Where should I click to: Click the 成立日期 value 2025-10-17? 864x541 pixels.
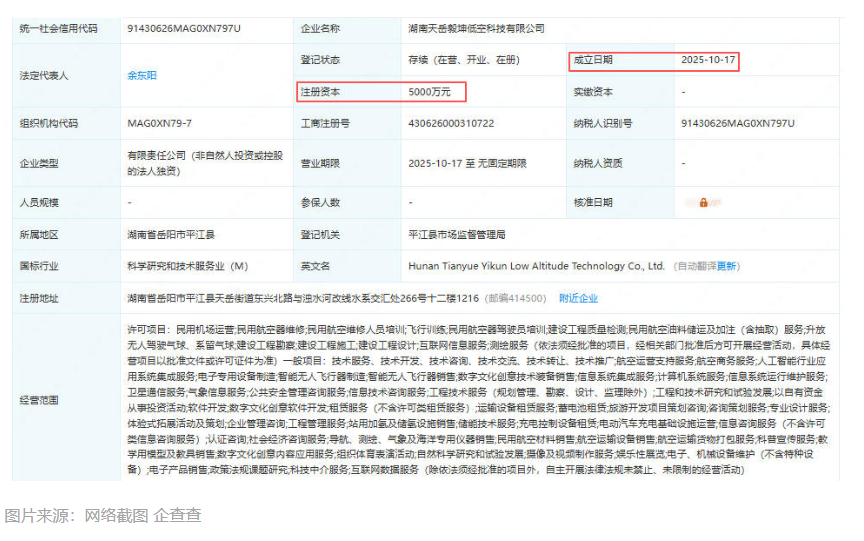pos(708,61)
